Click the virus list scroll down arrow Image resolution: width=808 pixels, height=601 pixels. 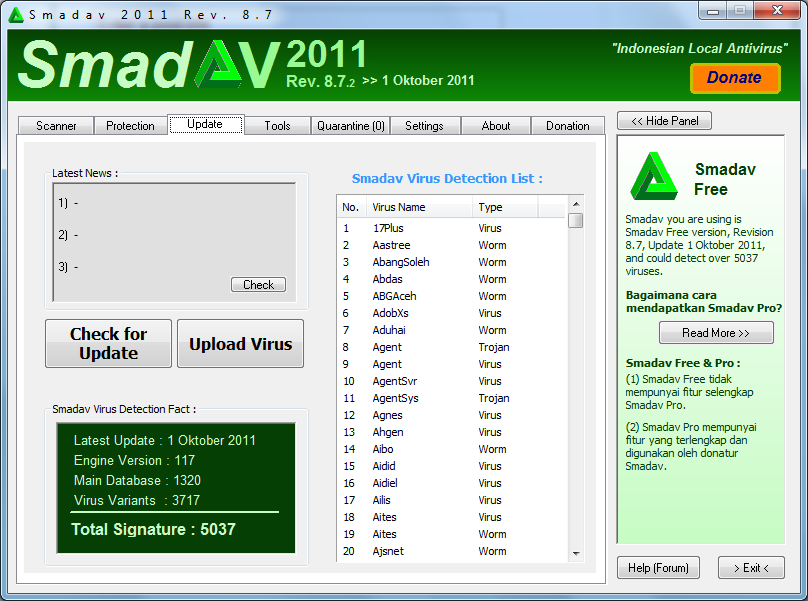click(x=576, y=553)
